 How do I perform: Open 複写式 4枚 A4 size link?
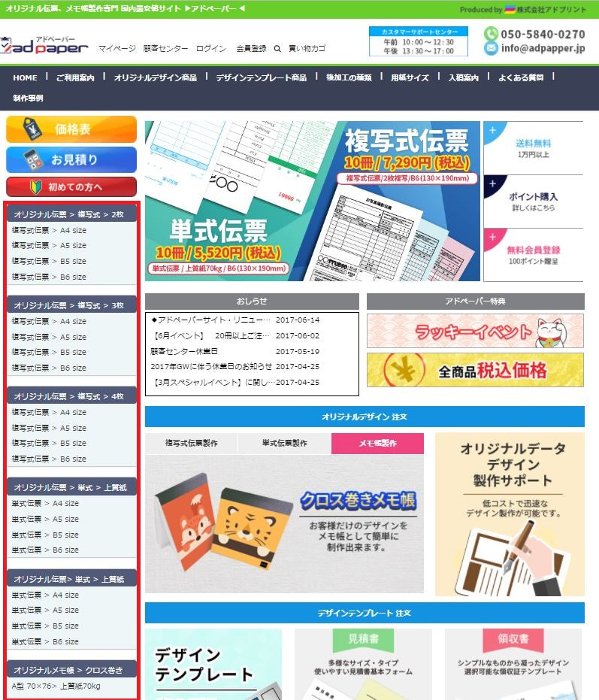pos(49,412)
